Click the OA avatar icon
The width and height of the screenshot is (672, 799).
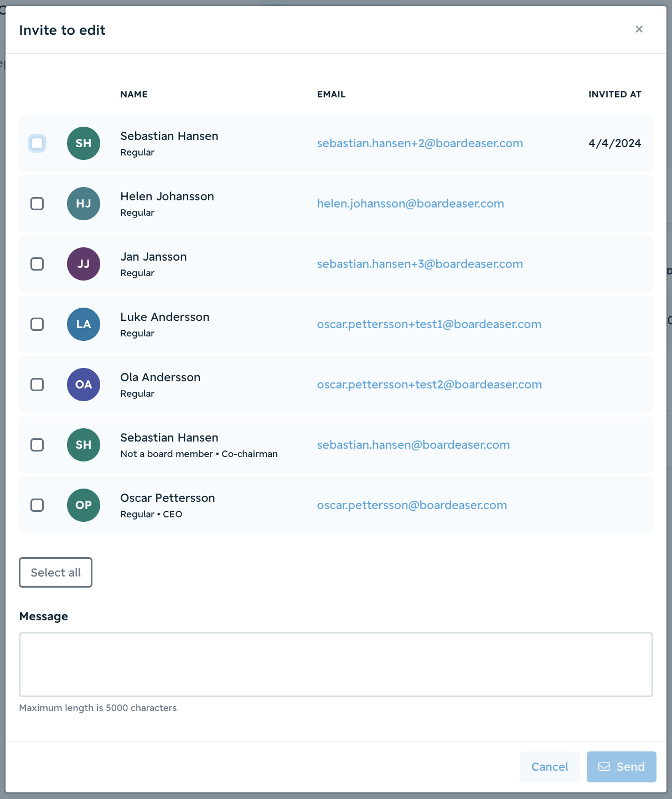point(84,385)
